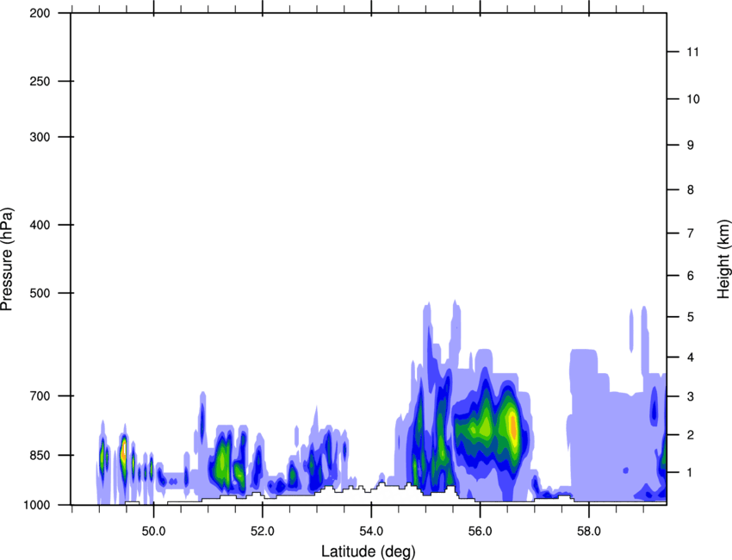This screenshot has width=732, height=560.
Task: Click the 56.0 latitude tick label
Action: tap(480, 531)
